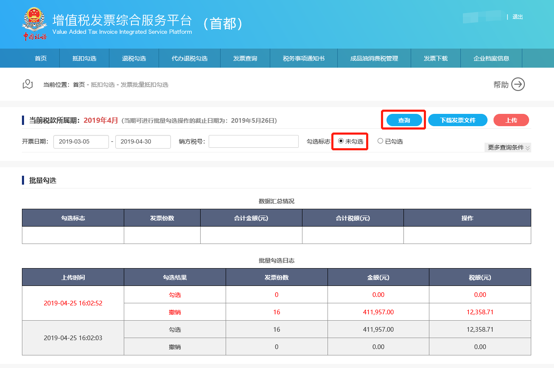Click the 2019-04-25 16:02:52 log timestamp
Viewport: 554px width, 368px height.
click(x=73, y=303)
